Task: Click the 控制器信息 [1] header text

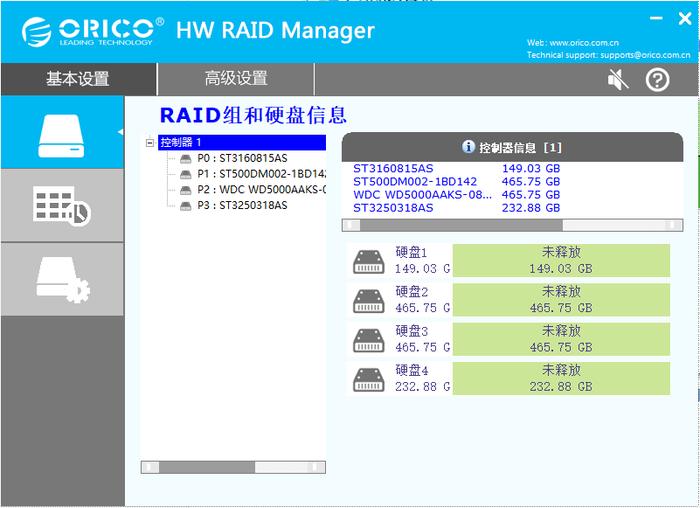Action: [520, 148]
